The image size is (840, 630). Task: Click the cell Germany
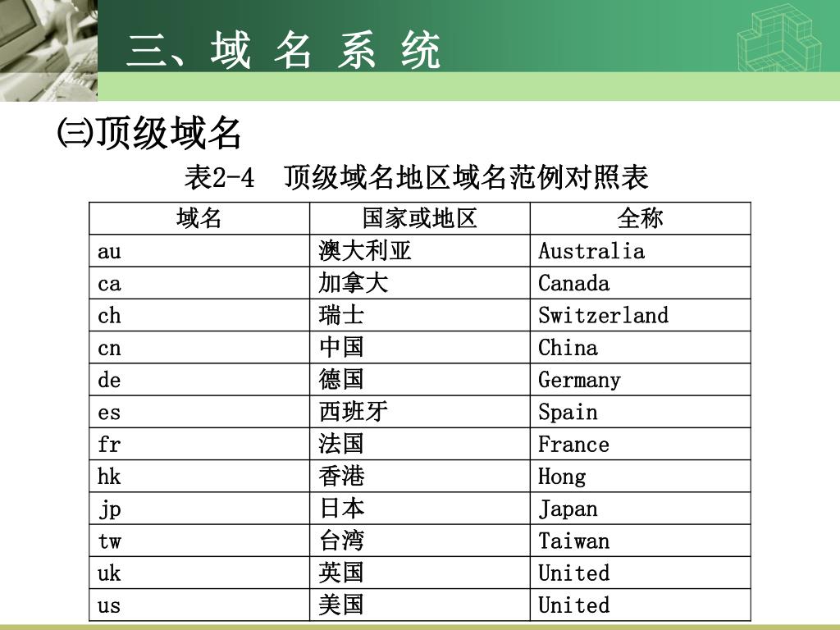640,379
